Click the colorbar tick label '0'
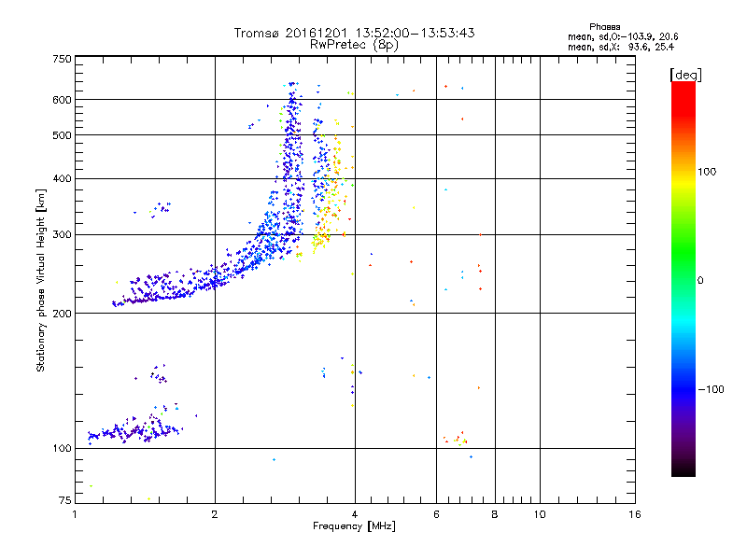747x560 pixels. coord(700,281)
